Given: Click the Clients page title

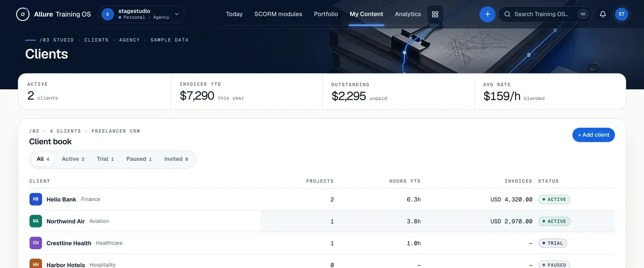Looking at the screenshot, I should 47,54.
